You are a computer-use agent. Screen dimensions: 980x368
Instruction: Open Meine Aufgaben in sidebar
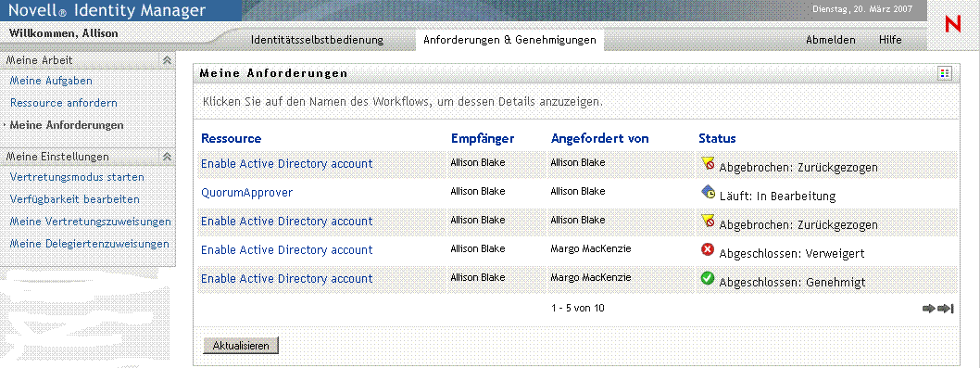(51, 81)
